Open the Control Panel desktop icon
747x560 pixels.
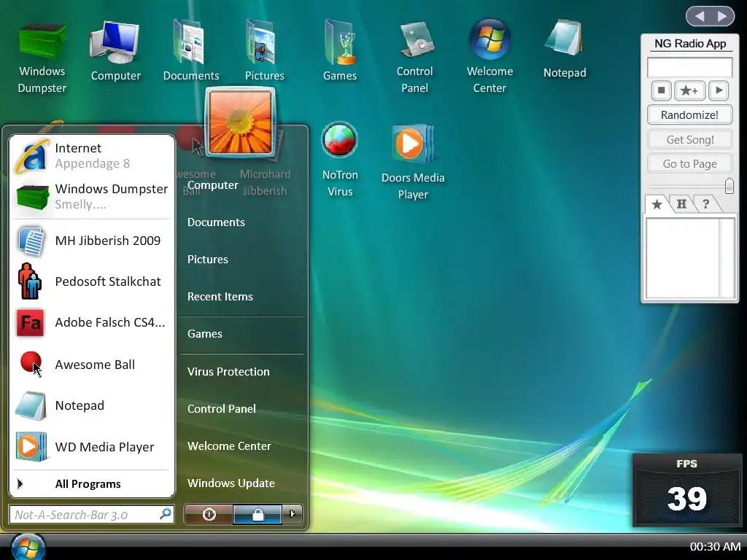pos(414,57)
